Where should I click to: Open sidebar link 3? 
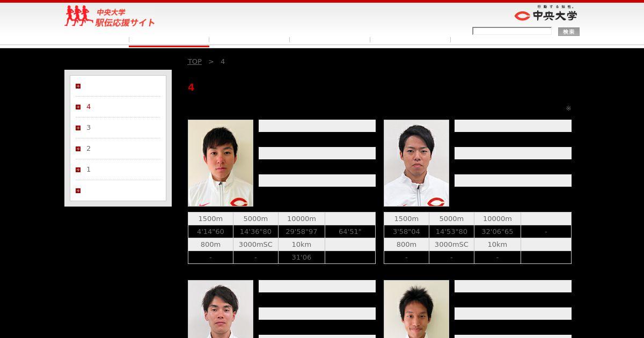(89, 128)
